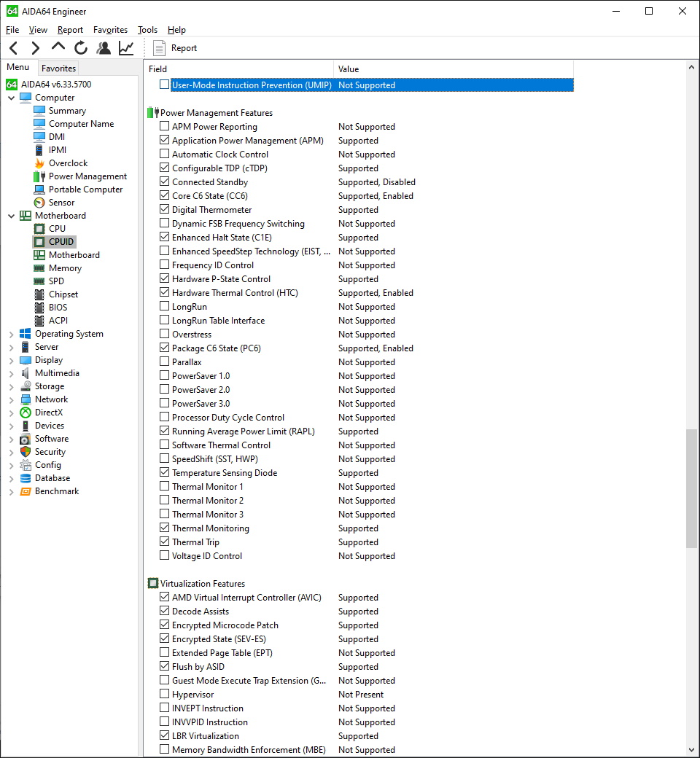Select the Benchmark icon in tree
This screenshot has width=700, height=758.
[25, 491]
